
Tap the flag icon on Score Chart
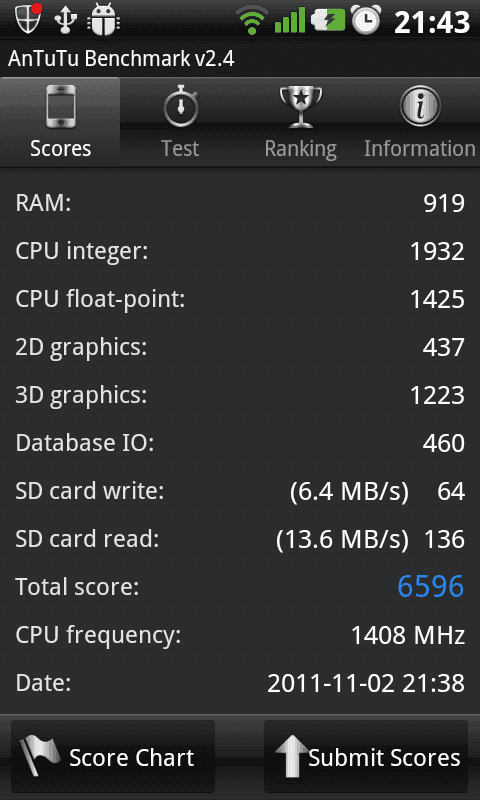click(x=40, y=756)
